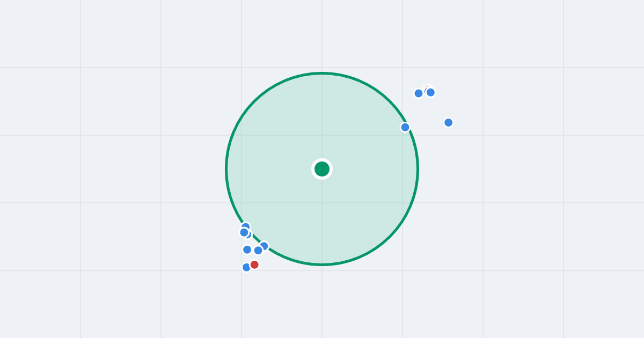Select the blue marker on the circle's upper-right edge
644x338 pixels.
pyautogui.click(x=405, y=127)
